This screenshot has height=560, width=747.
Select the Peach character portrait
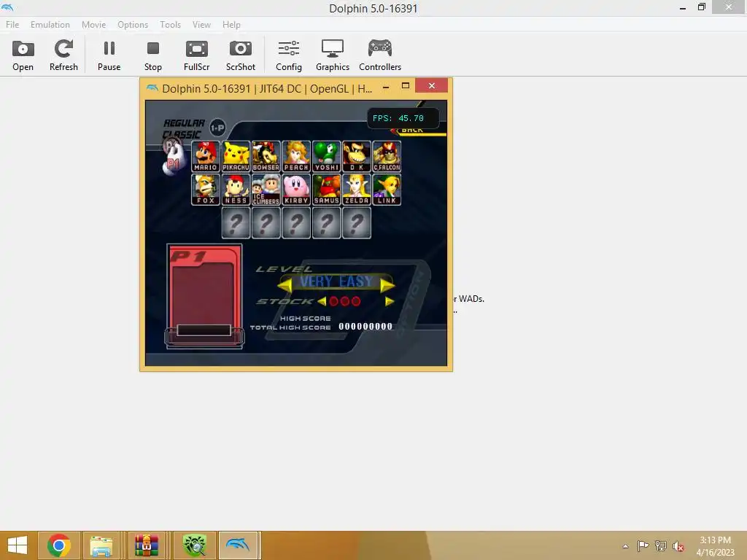coord(296,156)
